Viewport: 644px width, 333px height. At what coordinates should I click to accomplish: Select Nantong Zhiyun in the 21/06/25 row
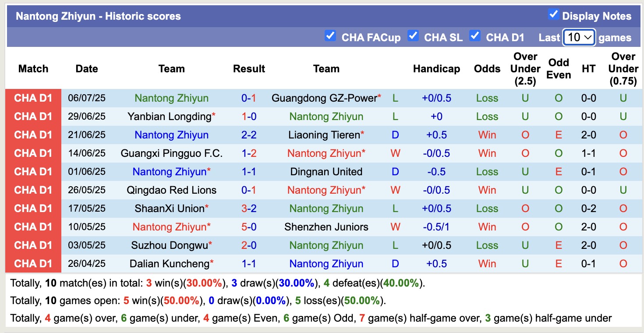(171, 135)
